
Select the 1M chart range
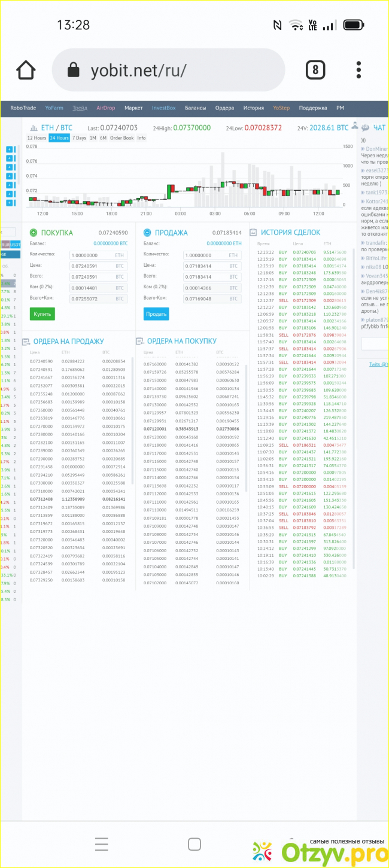pyautogui.click(x=93, y=138)
